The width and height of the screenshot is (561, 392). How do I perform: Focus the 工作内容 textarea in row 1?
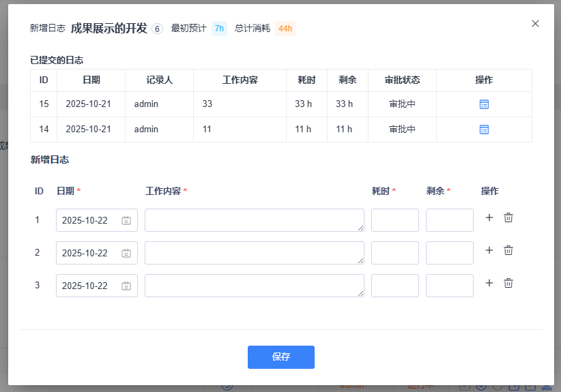[254, 220]
